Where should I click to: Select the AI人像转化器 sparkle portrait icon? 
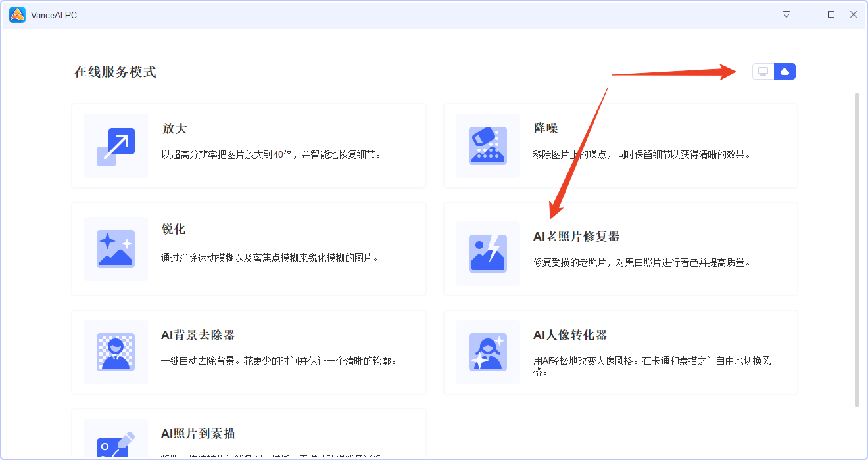487,352
